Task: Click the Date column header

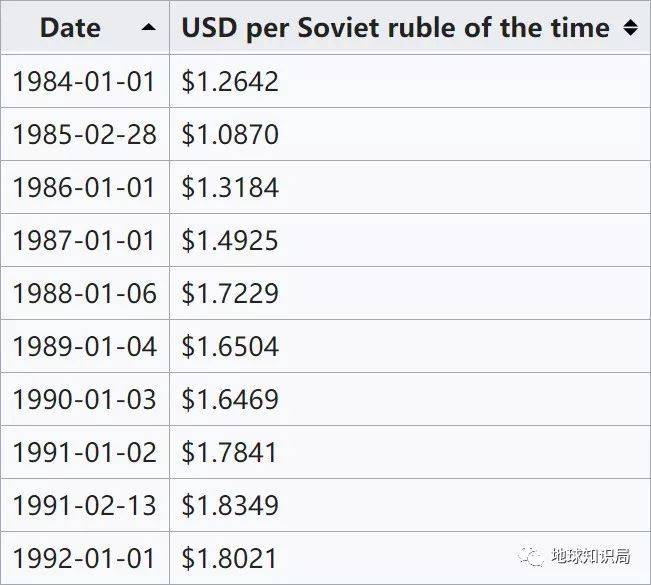Action: click(70, 28)
